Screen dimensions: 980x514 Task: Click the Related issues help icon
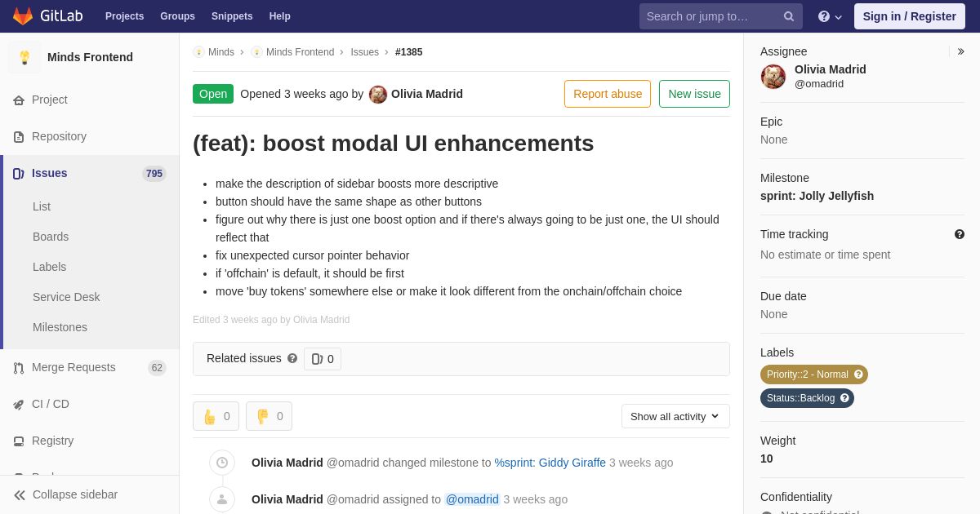pyautogui.click(x=292, y=358)
